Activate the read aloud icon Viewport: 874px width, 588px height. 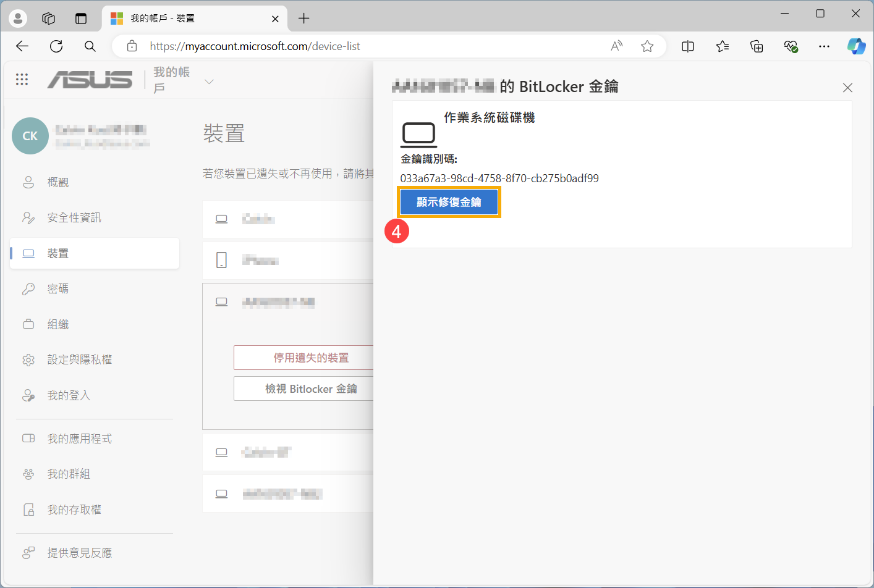(x=616, y=46)
